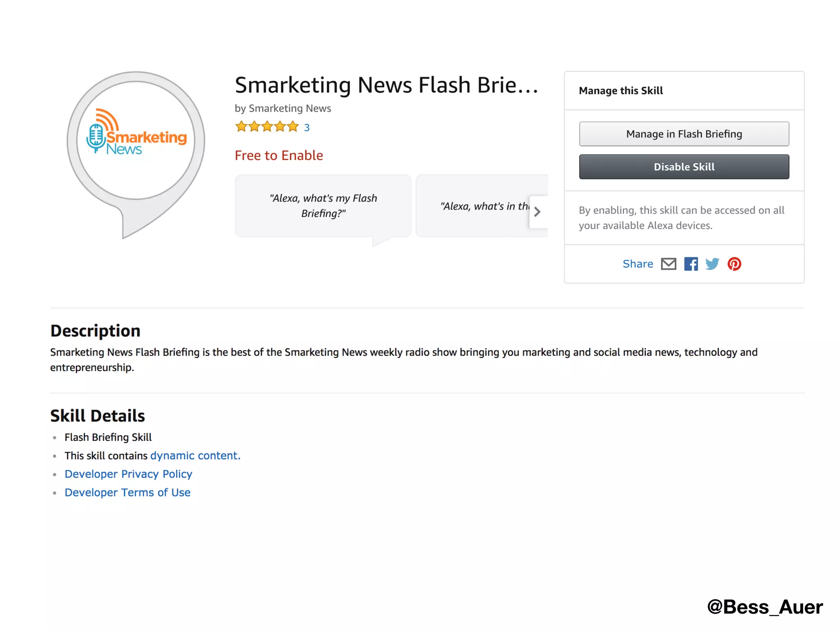Open Developer Privacy Policy link

pyautogui.click(x=128, y=474)
